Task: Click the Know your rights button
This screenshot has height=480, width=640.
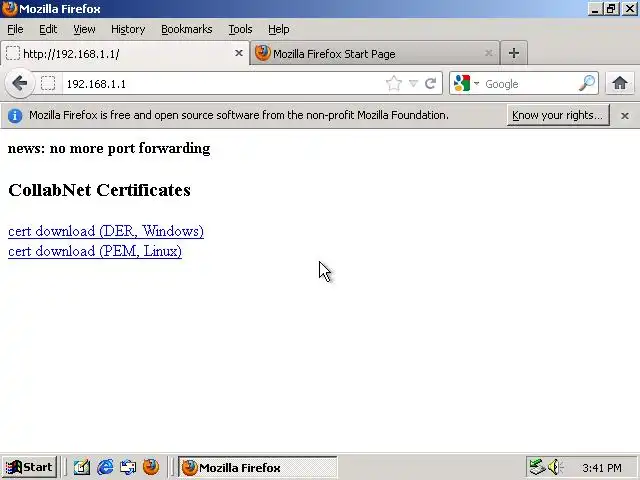Action: click(x=558, y=116)
